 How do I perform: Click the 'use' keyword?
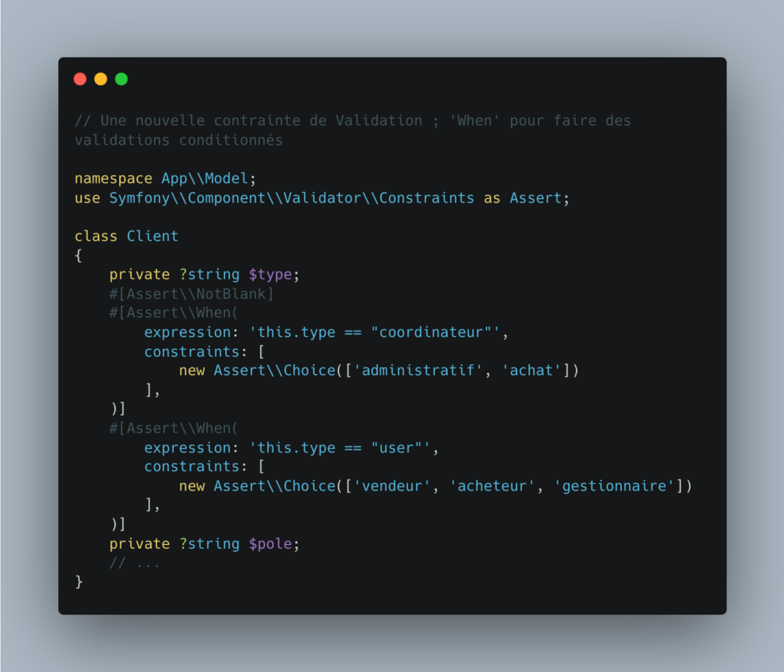coord(87,198)
